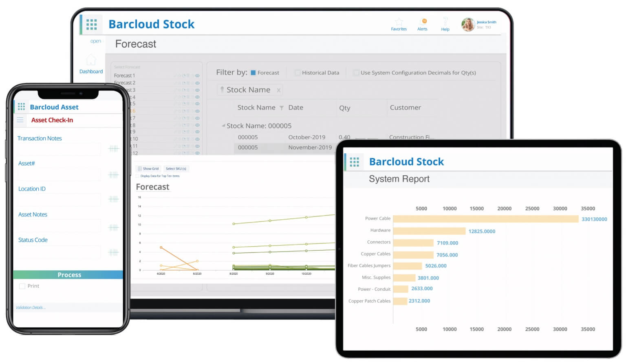Select the October-2019 row in the table
626x364 pixels.
click(334, 137)
